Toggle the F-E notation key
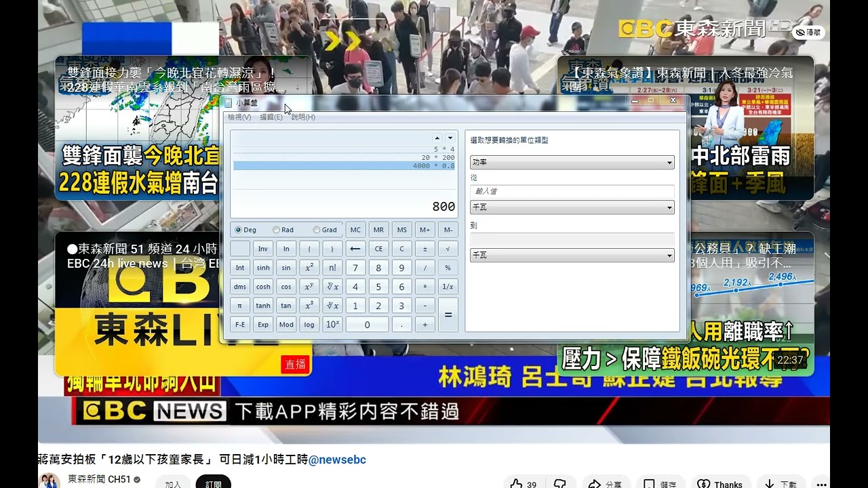The height and width of the screenshot is (488, 868). [240, 325]
